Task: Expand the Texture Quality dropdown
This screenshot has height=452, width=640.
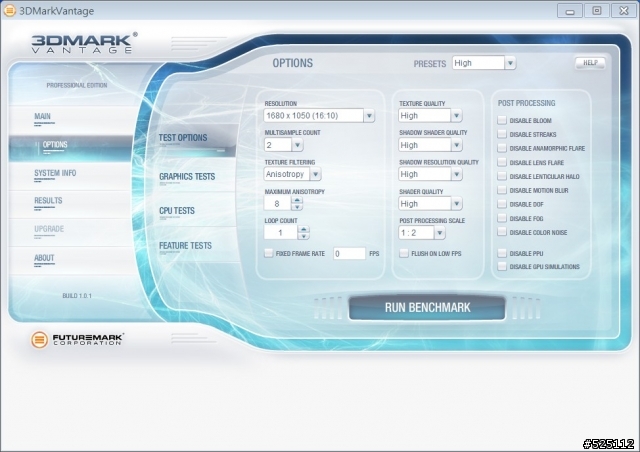Action: click(x=456, y=116)
